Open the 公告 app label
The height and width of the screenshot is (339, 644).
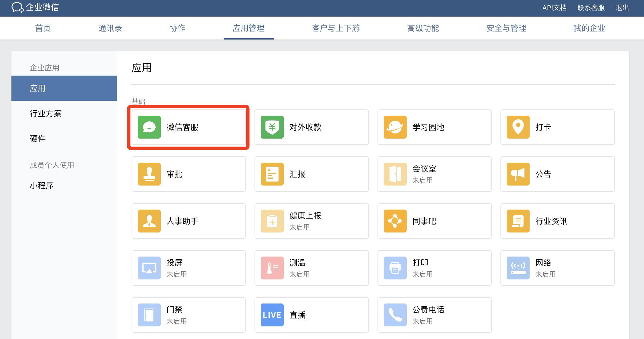(543, 174)
